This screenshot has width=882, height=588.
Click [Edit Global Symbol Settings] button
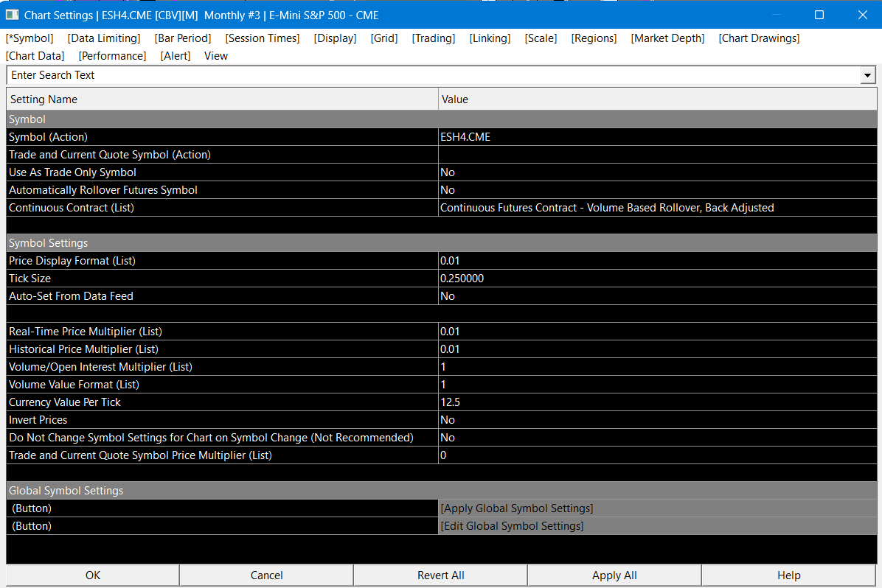[x=657, y=526]
